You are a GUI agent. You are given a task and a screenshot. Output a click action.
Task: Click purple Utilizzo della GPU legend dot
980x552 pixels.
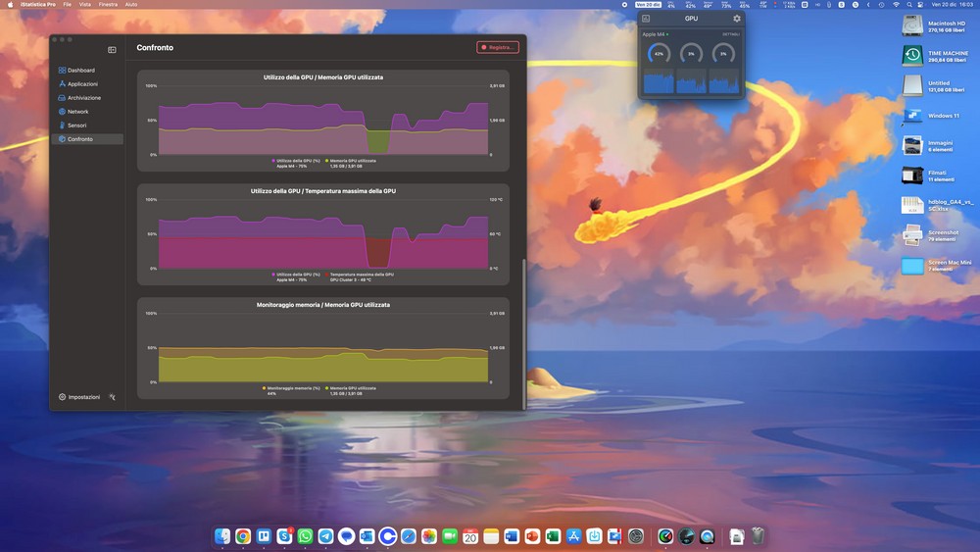(x=273, y=160)
